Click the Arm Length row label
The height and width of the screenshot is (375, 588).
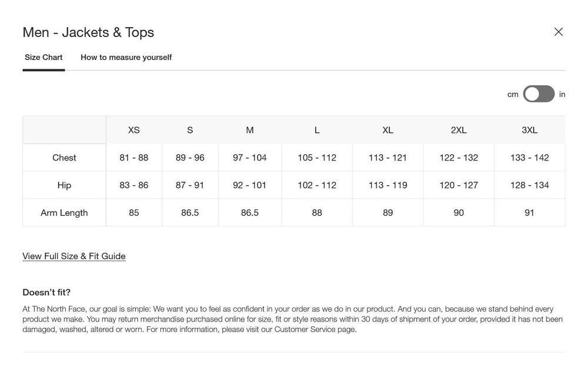point(64,213)
